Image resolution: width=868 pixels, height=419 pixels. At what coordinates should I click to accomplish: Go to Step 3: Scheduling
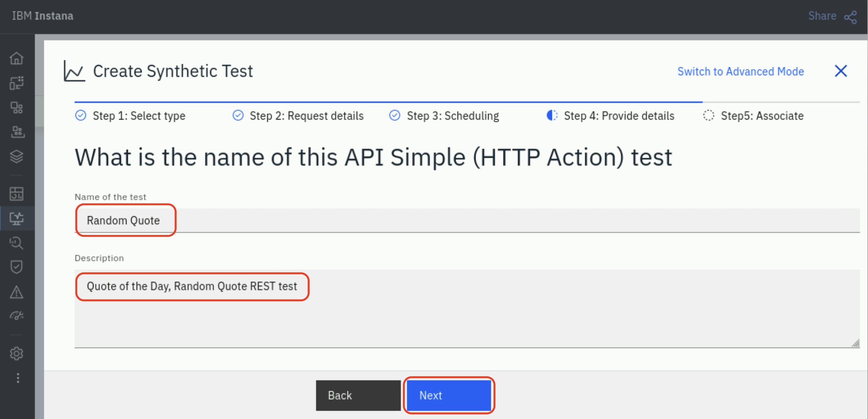pos(453,116)
